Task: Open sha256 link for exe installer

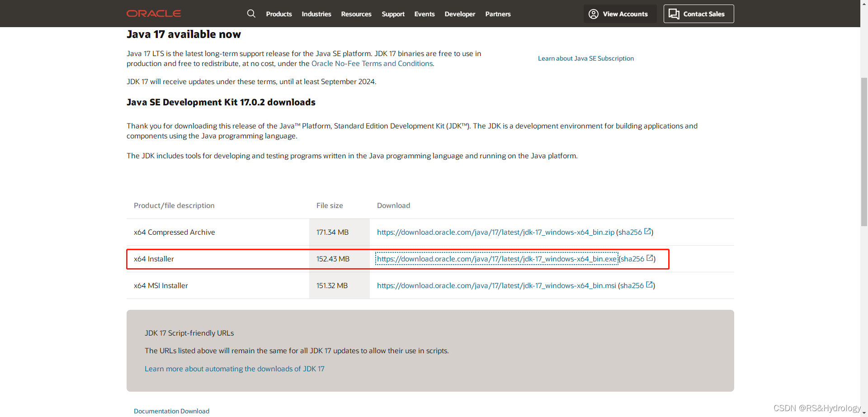Action: click(x=632, y=259)
